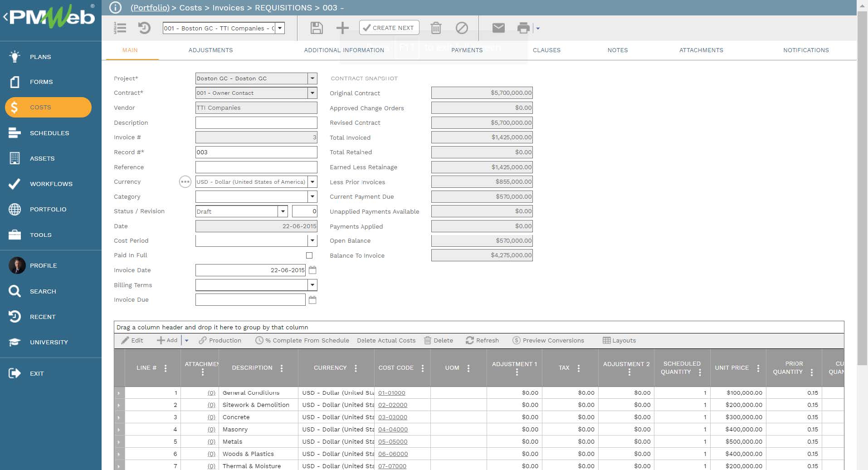The width and height of the screenshot is (868, 470).
Task: Open the Plans lightbulb sidebar icon
Action: point(15,57)
